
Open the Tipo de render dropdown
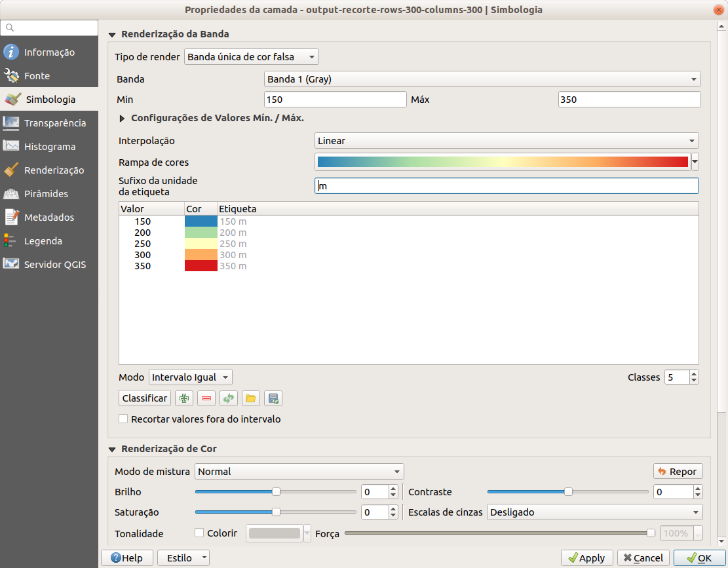252,57
